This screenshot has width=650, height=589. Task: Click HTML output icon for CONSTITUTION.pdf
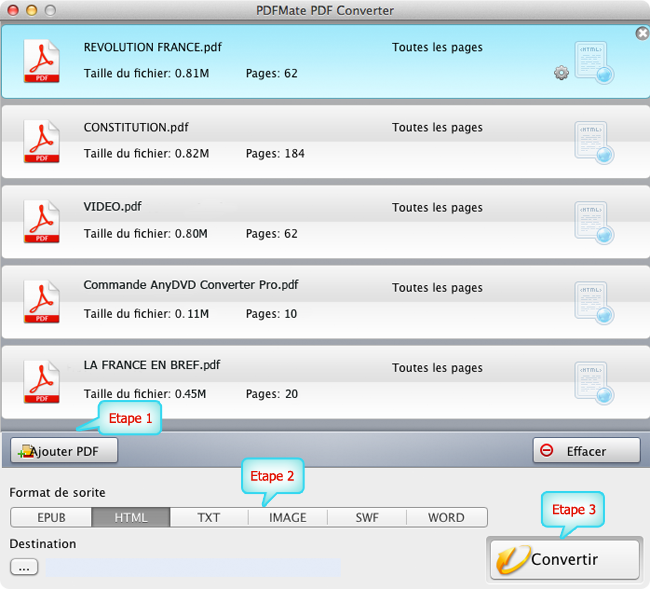pos(594,143)
